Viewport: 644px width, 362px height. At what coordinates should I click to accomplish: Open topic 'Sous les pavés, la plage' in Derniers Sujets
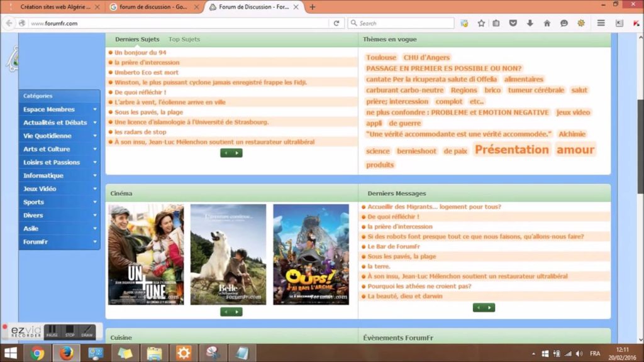tap(148, 112)
